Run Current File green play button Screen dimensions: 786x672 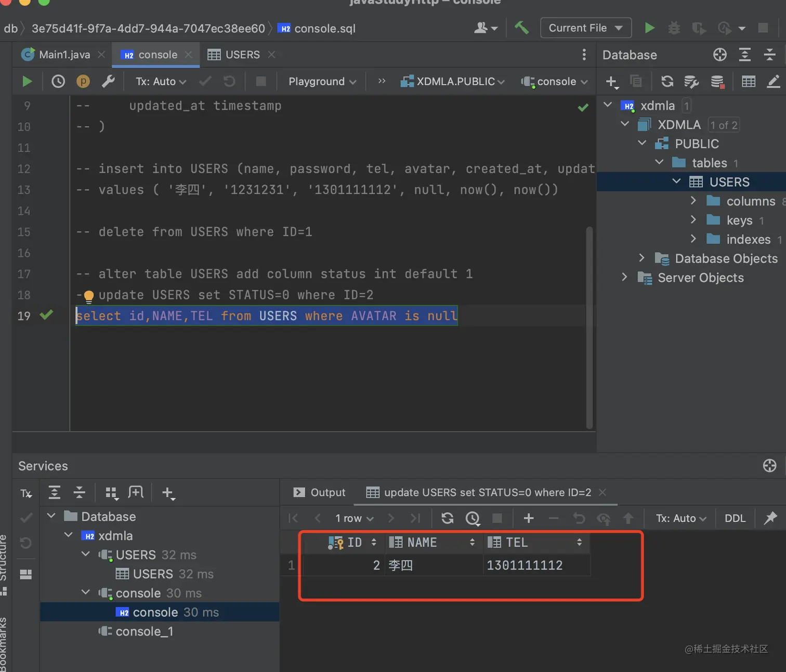click(649, 28)
